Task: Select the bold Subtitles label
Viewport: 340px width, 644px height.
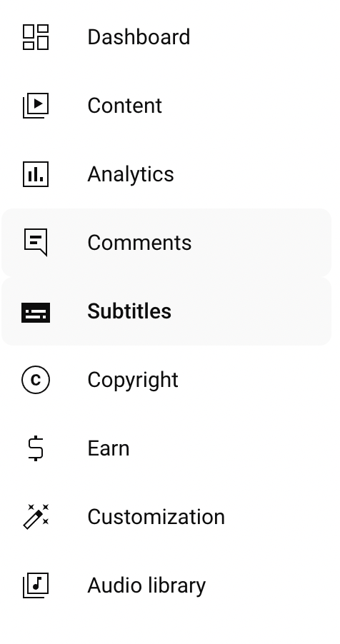Action: [x=129, y=311]
